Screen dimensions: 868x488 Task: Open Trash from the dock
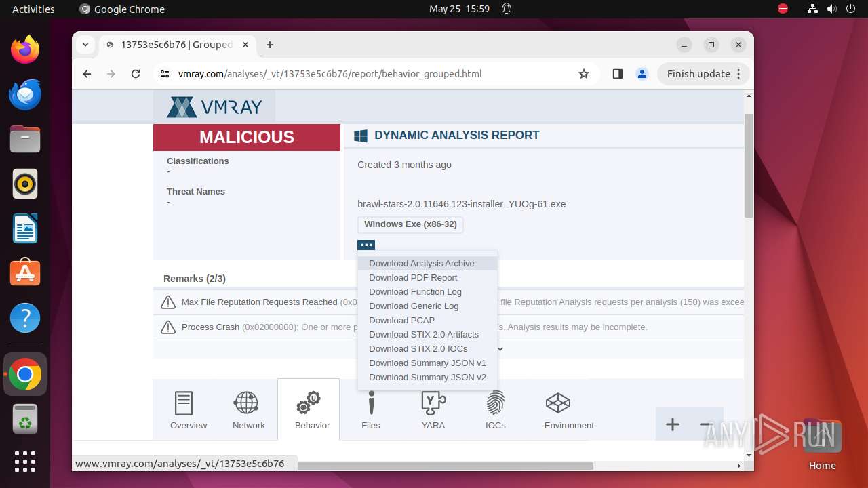tap(25, 419)
